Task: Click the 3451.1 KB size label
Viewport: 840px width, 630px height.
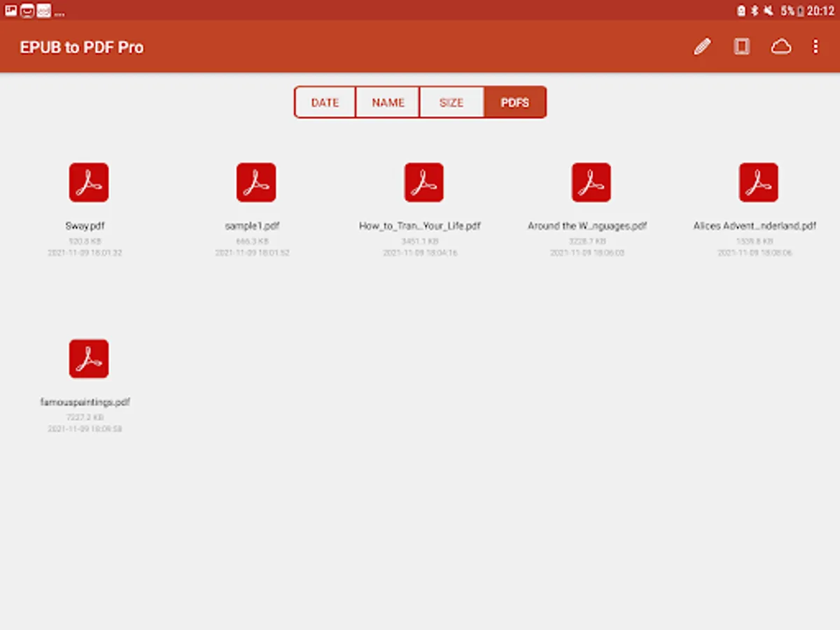Action: pos(420,241)
